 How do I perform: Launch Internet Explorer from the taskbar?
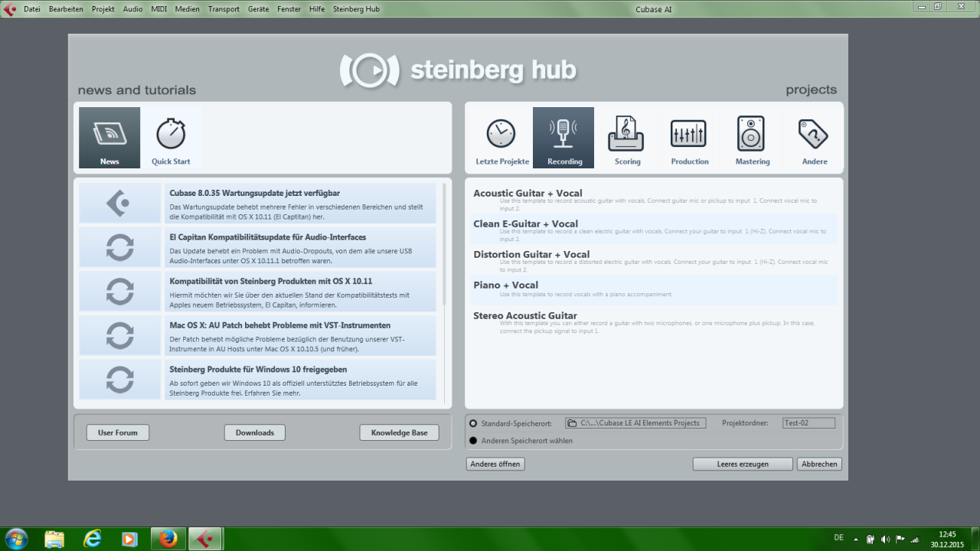tap(93, 539)
